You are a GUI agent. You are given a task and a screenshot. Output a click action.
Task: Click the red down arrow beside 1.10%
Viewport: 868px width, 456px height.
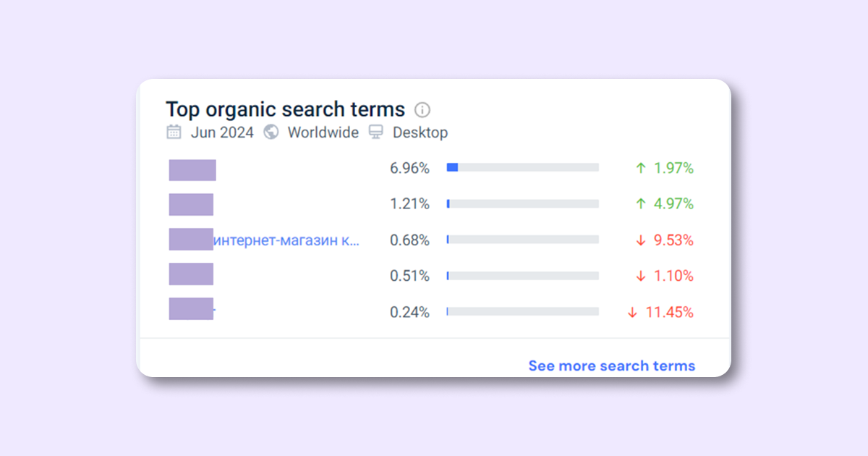(x=640, y=276)
